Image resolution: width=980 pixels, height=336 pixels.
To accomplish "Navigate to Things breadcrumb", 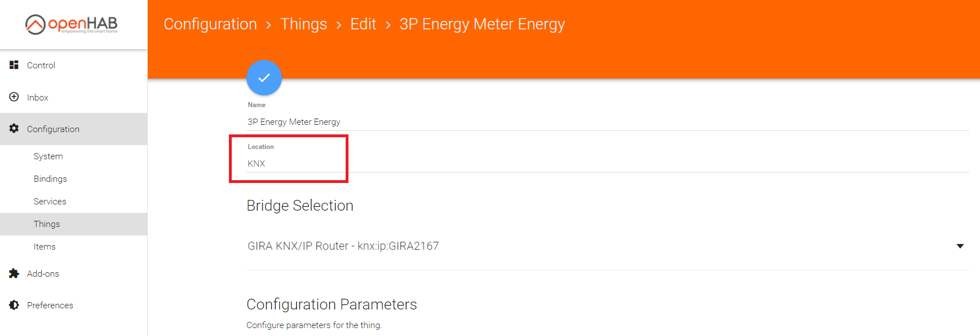I will [303, 24].
